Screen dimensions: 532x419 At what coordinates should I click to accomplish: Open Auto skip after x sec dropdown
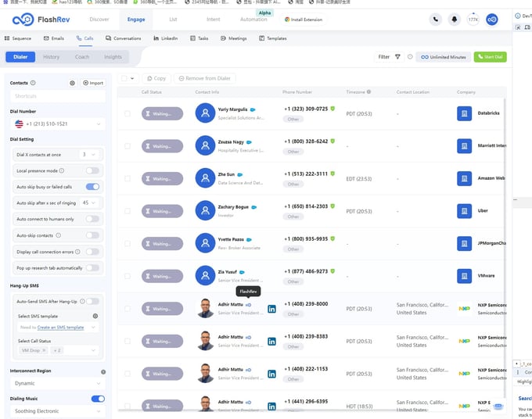click(x=89, y=202)
